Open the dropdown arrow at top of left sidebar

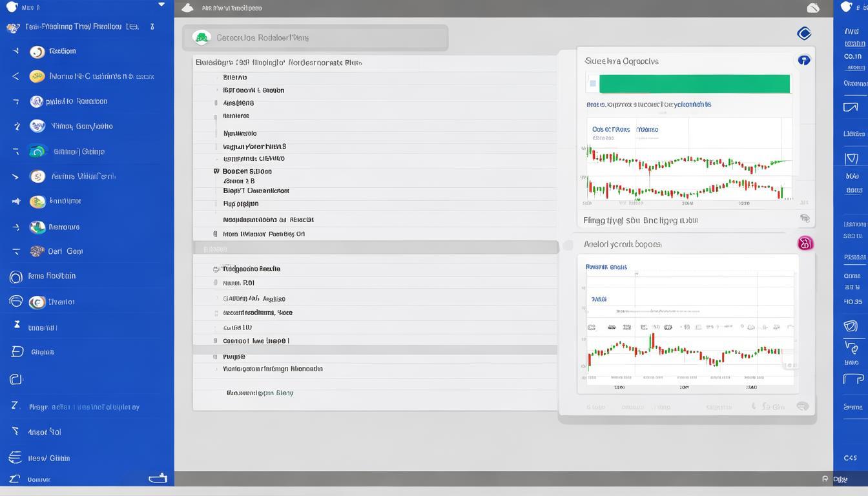tap(161, 5)
